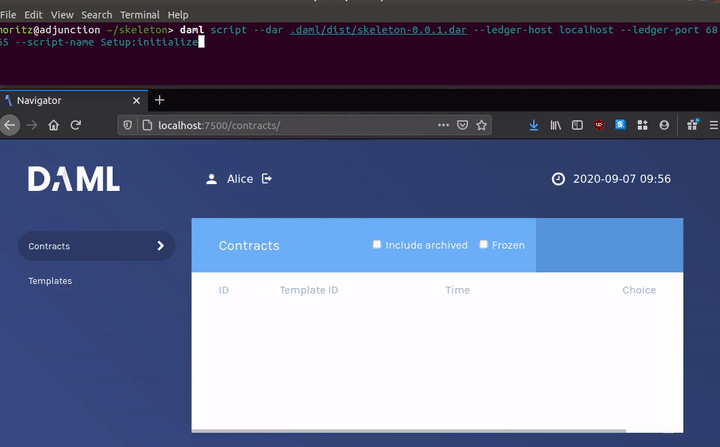The width and height of the screenshot is (720, 447).
Task: Open tracking protection shield icon
Action: (x=128, y=125)
